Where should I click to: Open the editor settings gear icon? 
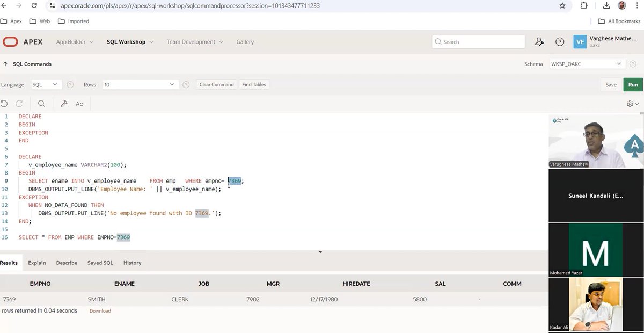coord(628,103)
